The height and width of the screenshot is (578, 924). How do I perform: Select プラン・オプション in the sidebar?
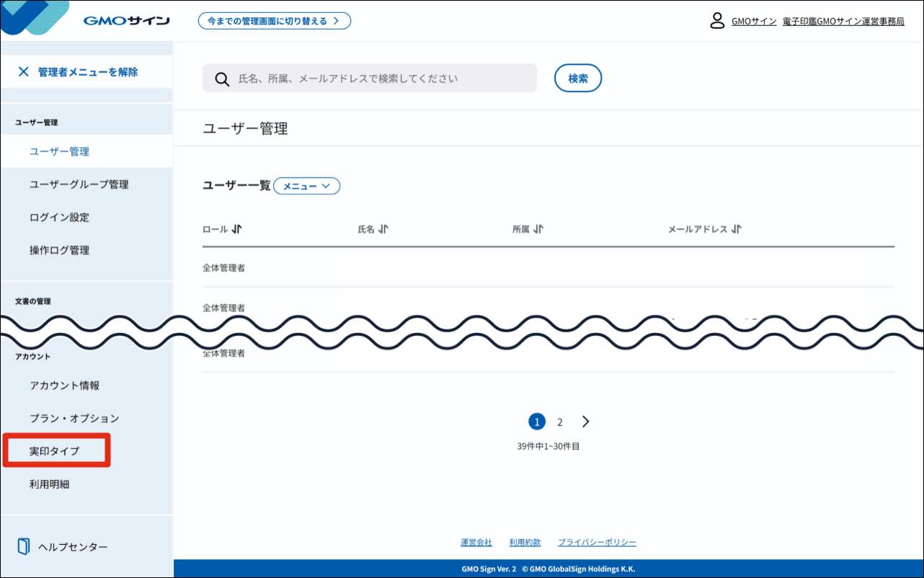click(x=74, y=418)
